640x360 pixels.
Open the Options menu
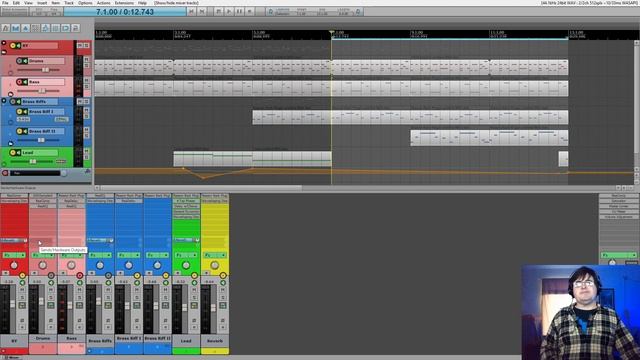pos(85,3)
